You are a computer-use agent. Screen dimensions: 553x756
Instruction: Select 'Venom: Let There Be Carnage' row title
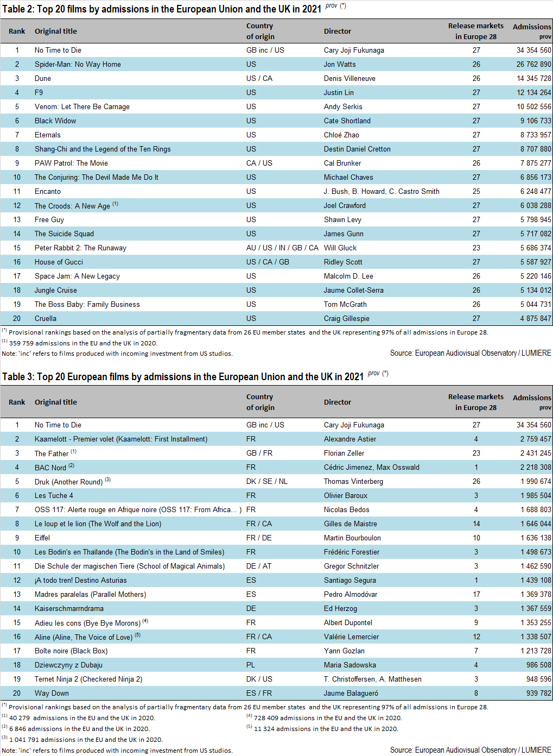pos(82,106)
